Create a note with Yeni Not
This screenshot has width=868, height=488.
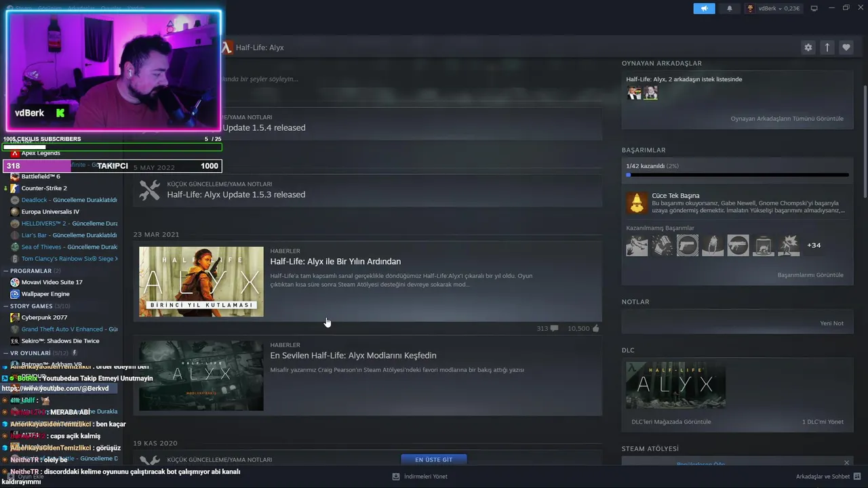pos(831,323)
